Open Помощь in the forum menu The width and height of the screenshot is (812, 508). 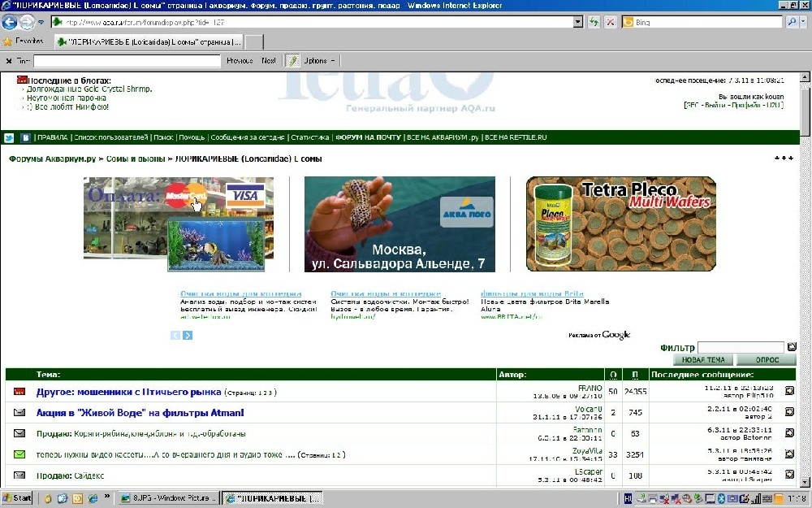192,137
